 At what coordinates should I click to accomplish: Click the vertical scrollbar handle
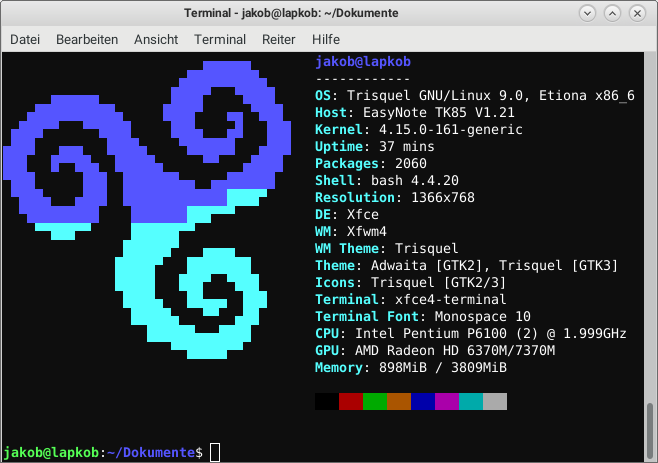click(650, 429)
